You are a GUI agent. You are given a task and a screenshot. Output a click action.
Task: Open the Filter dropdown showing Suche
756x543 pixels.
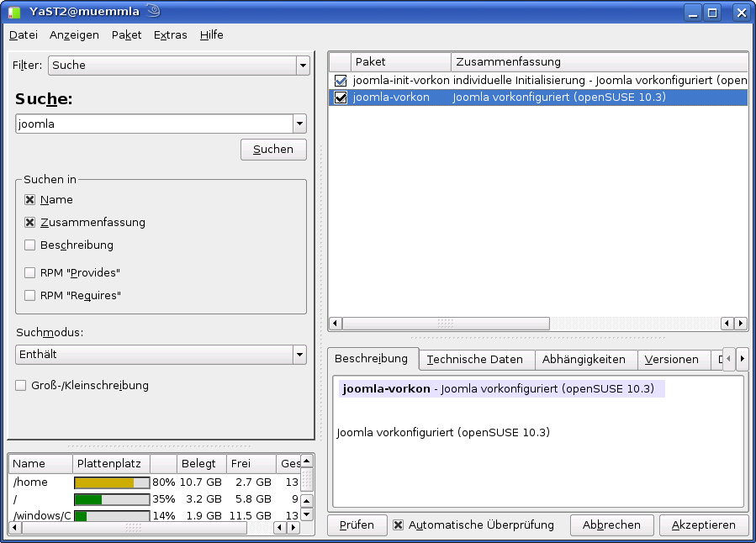tap(179, 65)
